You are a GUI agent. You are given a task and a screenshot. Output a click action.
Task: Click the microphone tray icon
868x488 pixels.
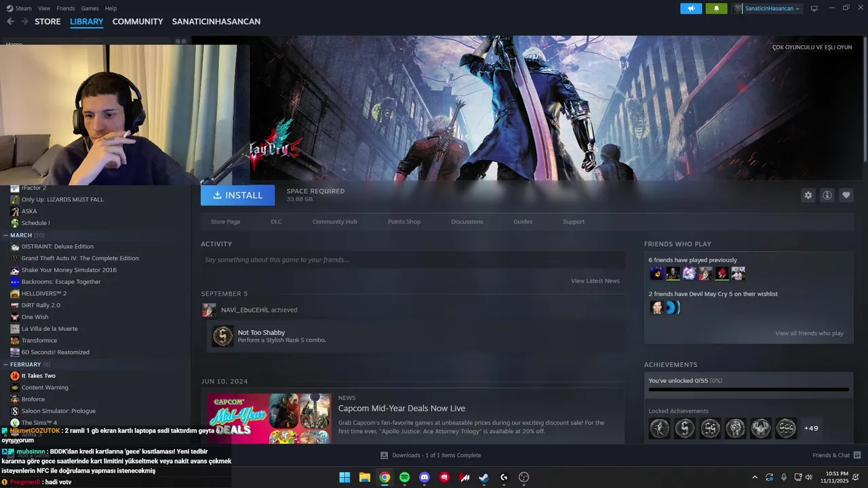tap(784, 477)
